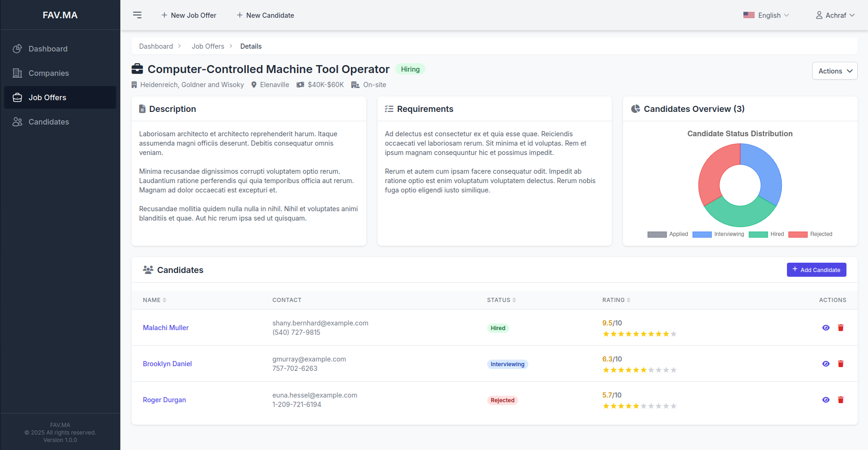The width and height of the screenshot is (868, 450).
Task: Click the Dashboard pie-chart icon in sidebar
Action: [17, 49]
